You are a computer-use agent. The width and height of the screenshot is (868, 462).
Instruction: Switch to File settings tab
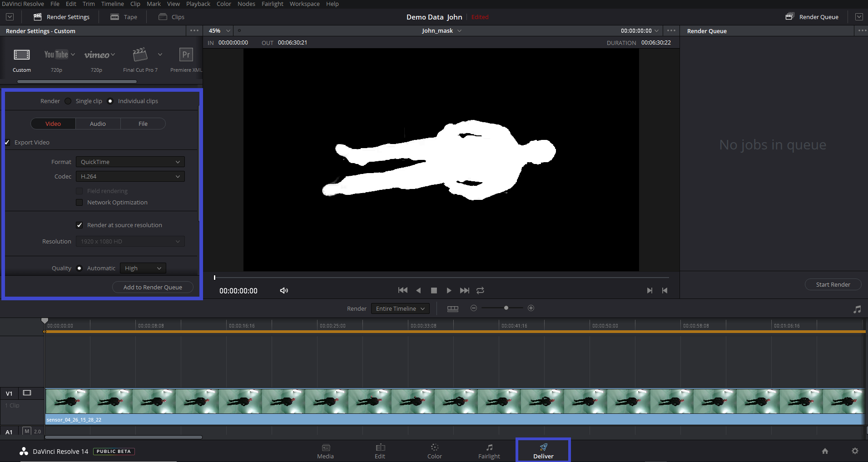click(x=143, y=124)
